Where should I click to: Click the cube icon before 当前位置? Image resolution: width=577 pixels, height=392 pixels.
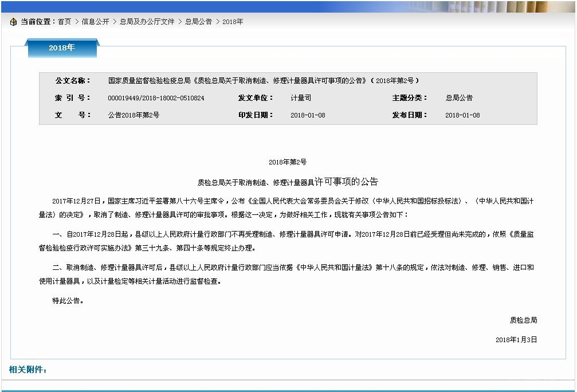click(x=14, y=22)
